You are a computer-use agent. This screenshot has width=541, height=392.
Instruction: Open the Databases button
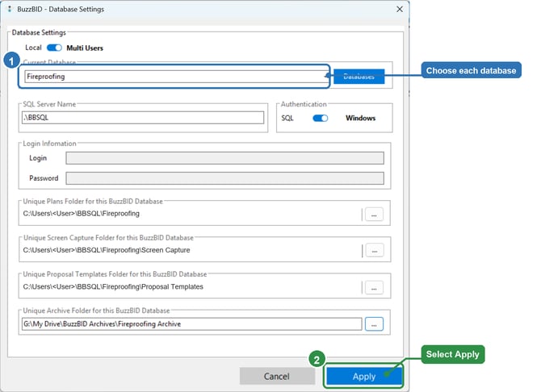pos(359,77)
